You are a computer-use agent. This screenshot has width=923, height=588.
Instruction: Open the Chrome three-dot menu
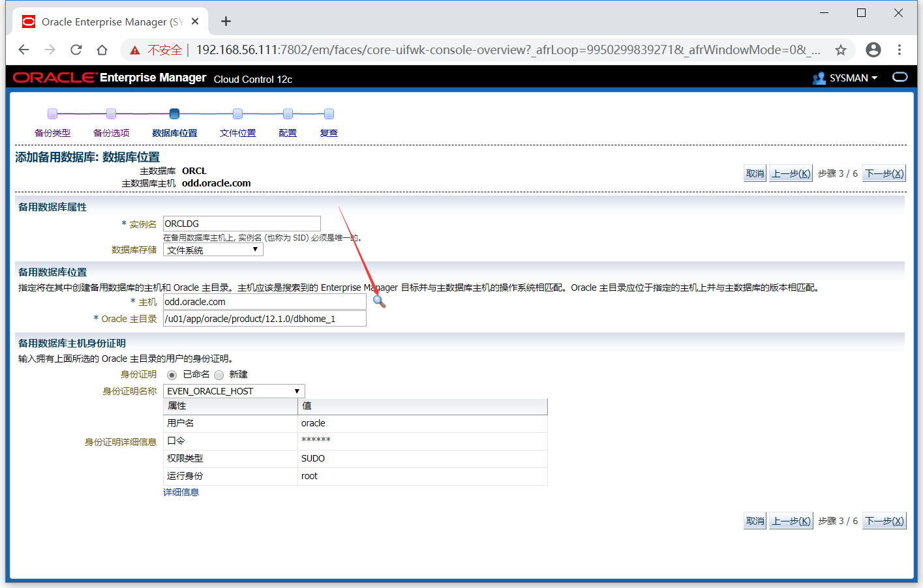900,50
